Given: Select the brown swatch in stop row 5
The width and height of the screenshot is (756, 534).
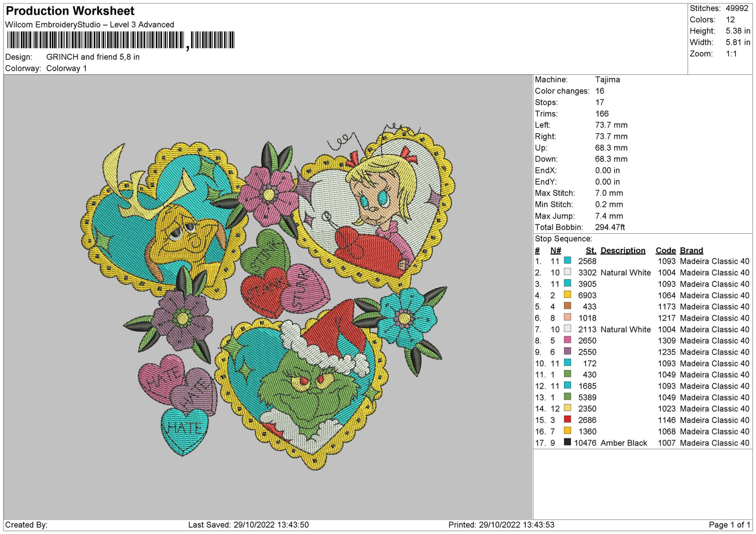Looking at the screenshot, I should click(x=567, y=306).
